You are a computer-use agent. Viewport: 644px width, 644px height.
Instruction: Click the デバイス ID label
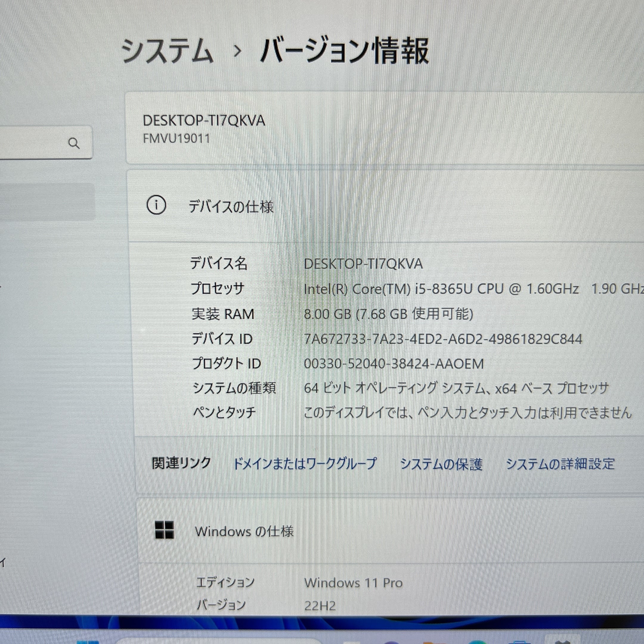[x=222, y=339]
